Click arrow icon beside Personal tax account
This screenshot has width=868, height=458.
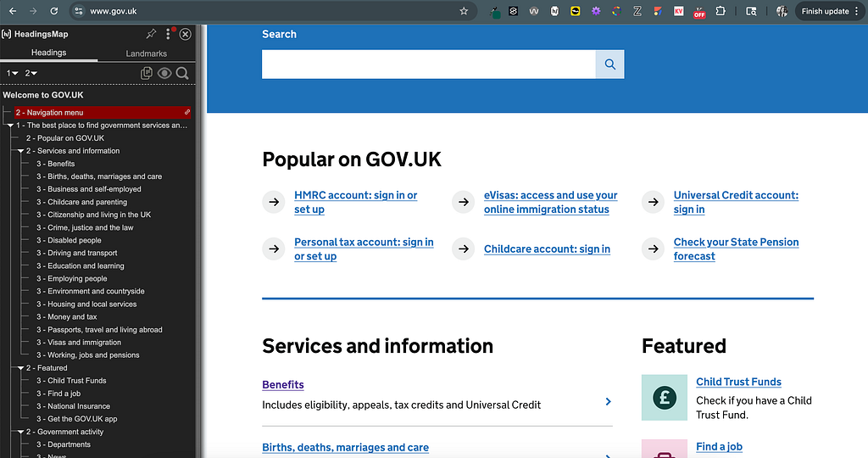(x=274, y=249)
